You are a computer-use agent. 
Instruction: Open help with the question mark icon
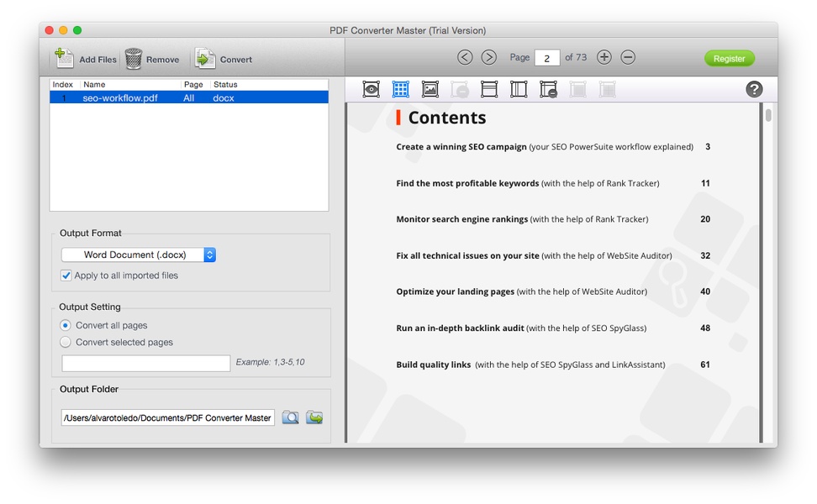pyautogui.click(x=754, y=89)
